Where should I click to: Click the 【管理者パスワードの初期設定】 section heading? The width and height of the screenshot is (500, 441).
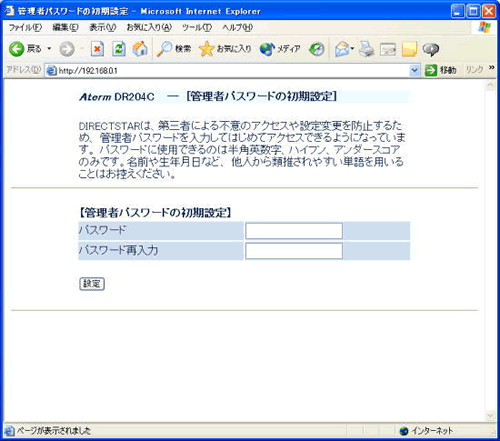(x=155, y=213)
